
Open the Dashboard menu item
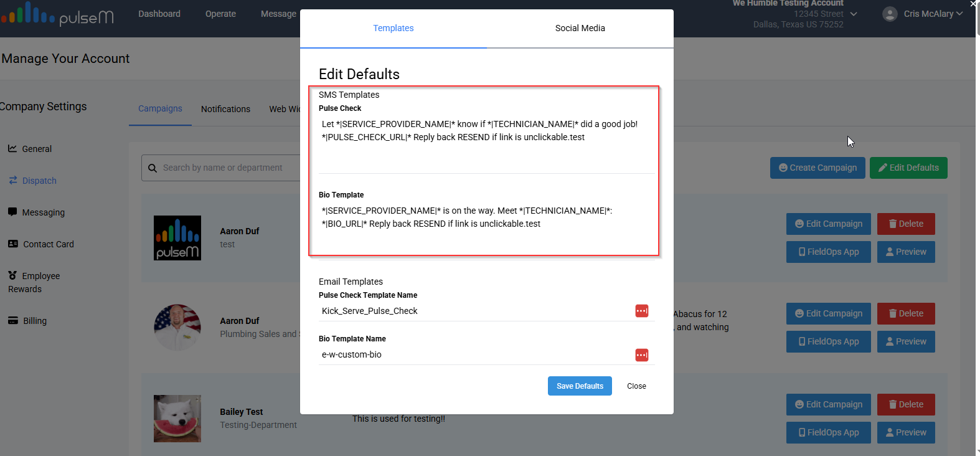(159, 14)
